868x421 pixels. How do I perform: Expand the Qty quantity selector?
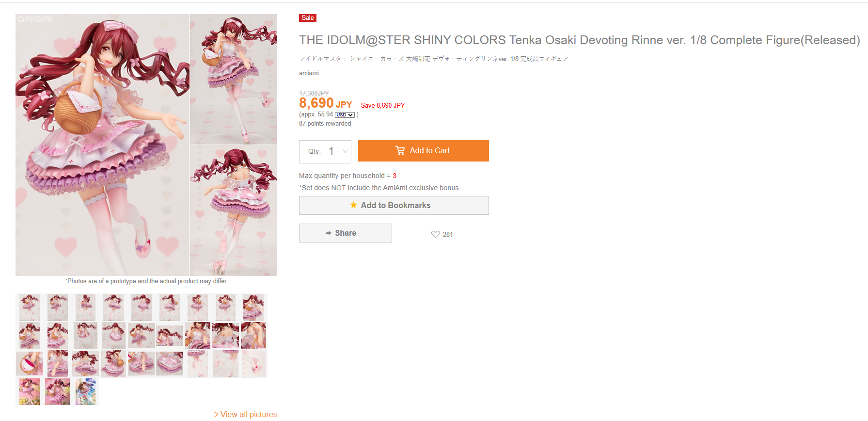click(x=325, y=151)
